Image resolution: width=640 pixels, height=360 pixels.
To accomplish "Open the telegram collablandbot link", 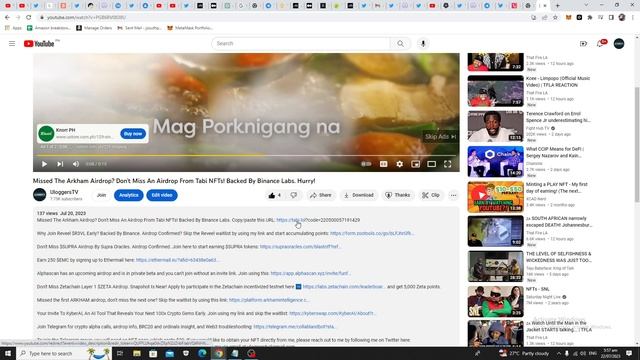I will click(x=294, y=327).
